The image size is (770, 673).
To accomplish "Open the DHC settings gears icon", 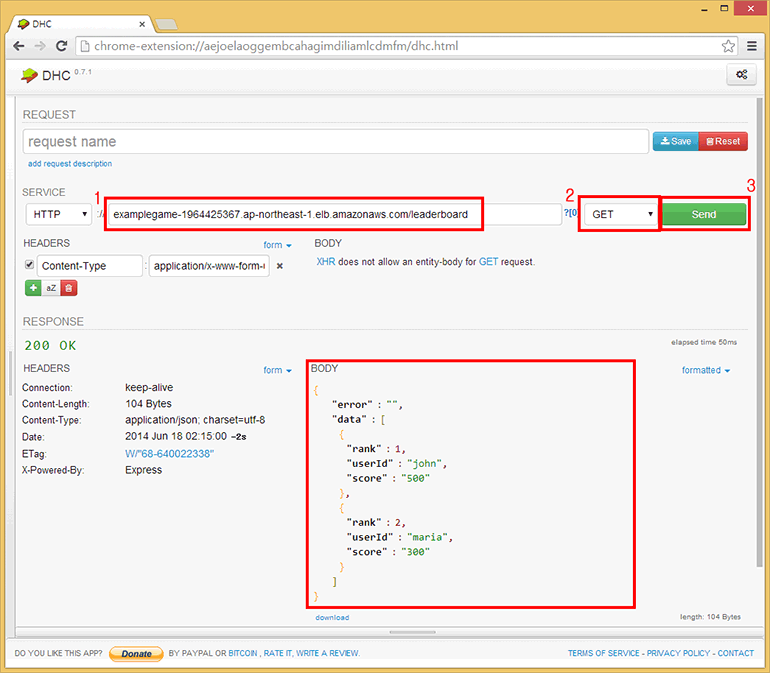I will coord(741,74).
